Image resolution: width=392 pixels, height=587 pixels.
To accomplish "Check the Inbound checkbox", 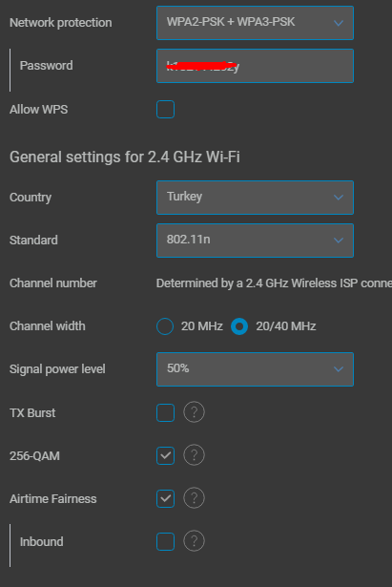I will (x=165, y=541).
